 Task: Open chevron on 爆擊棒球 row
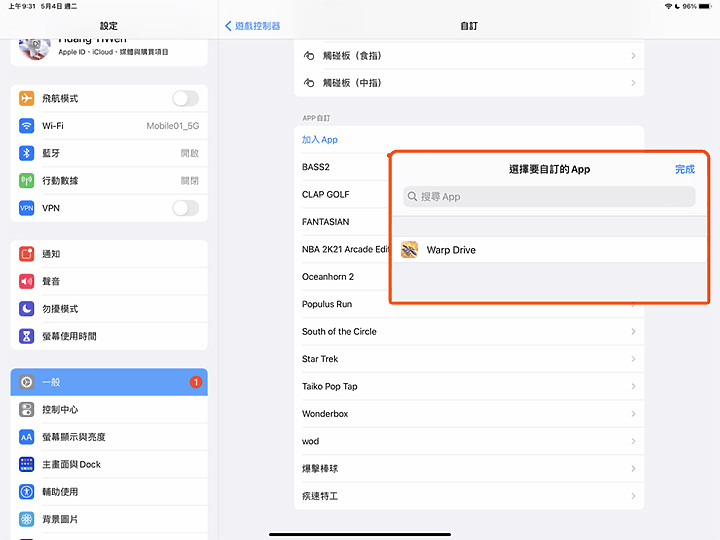pyautogui.click(x=633, y=468)
